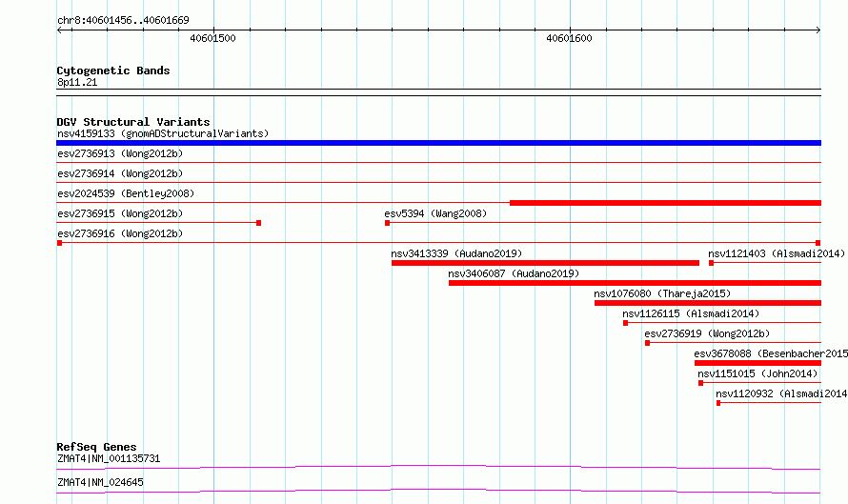Click the thick red esv3678088 bar
This screenshot has width=848, height=504.
tap(757, 363)
